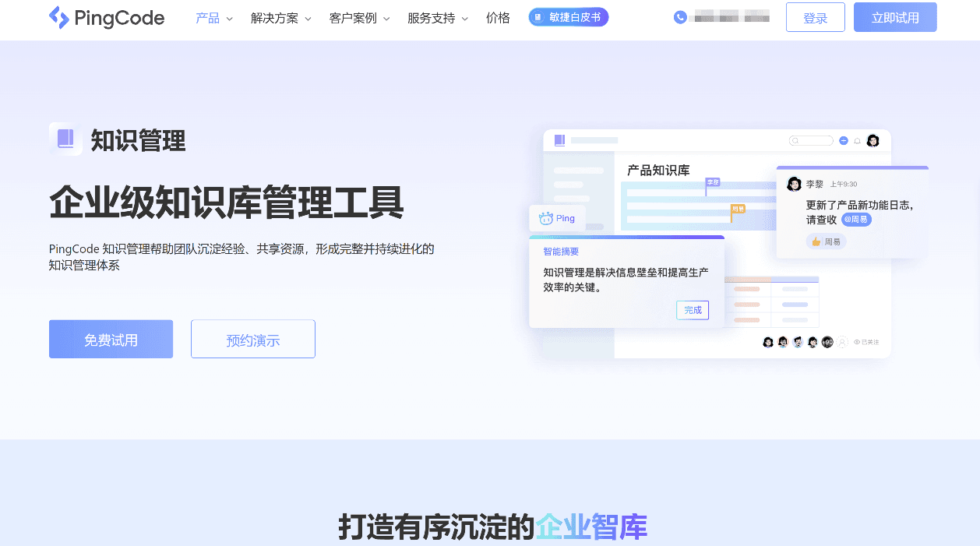Click the book icon in mockup header

[x=559, y=140]
